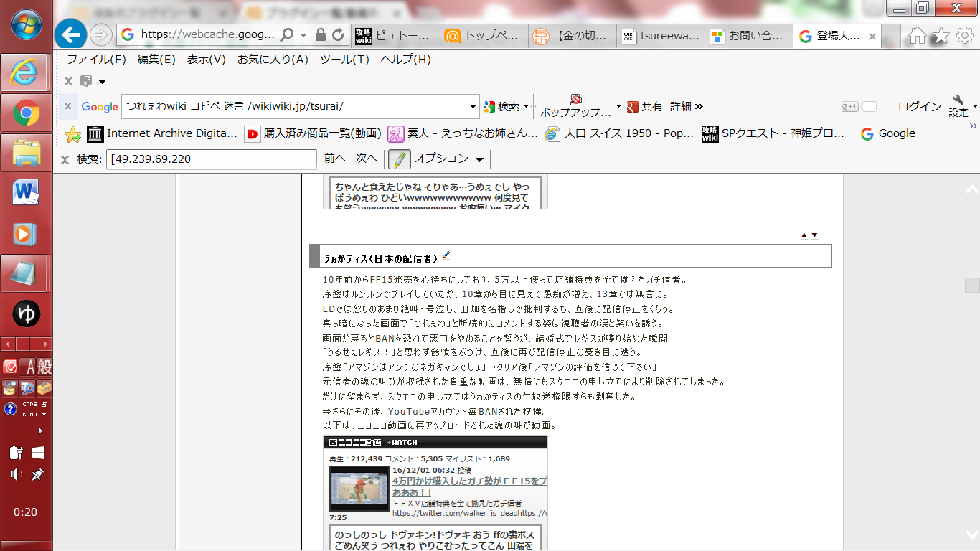Open the dropdown arrow beside toolbar book icon

[x=102, y=81]
